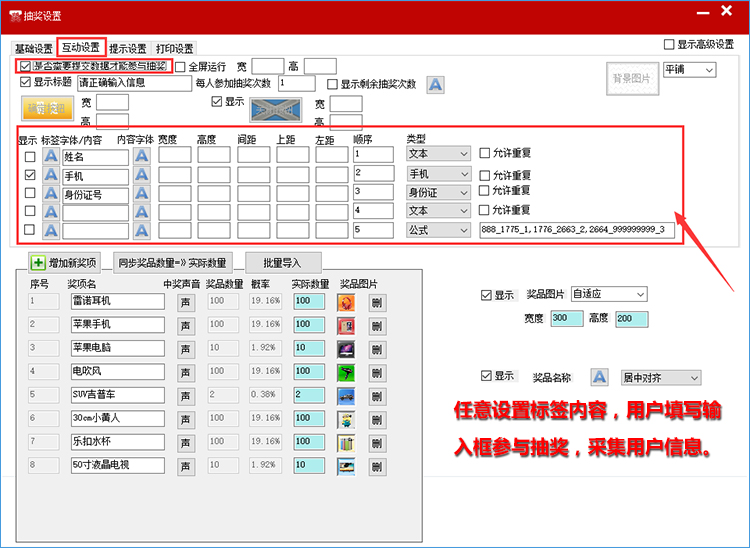This screenshot has height=548, width=750.
Task: Switch to 基础设置 tab
Action: [33, 48]
